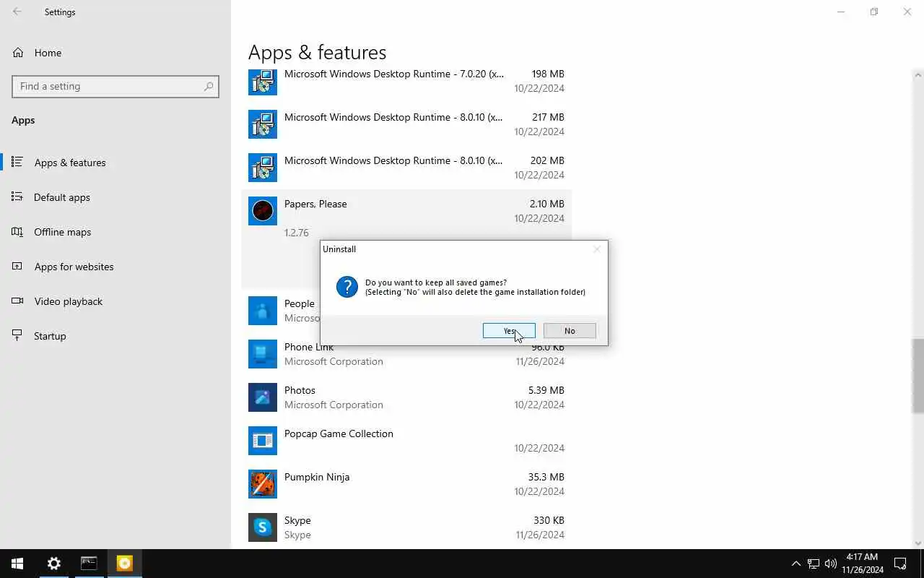Minimize the Settings window
The image size is (924, 578).
pyautogui.click(x=841, y=12)
